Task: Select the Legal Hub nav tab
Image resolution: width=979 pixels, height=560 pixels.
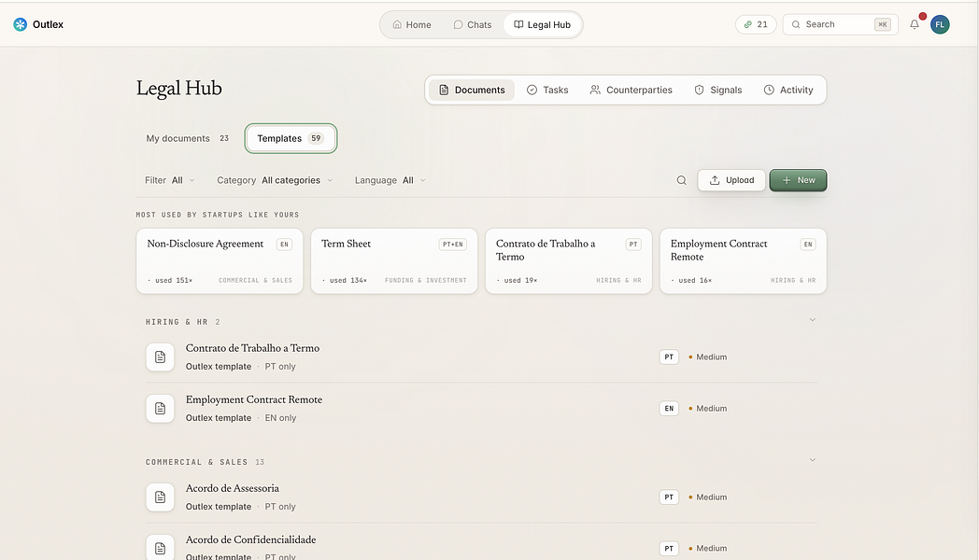Action: (x=542, y=25)
